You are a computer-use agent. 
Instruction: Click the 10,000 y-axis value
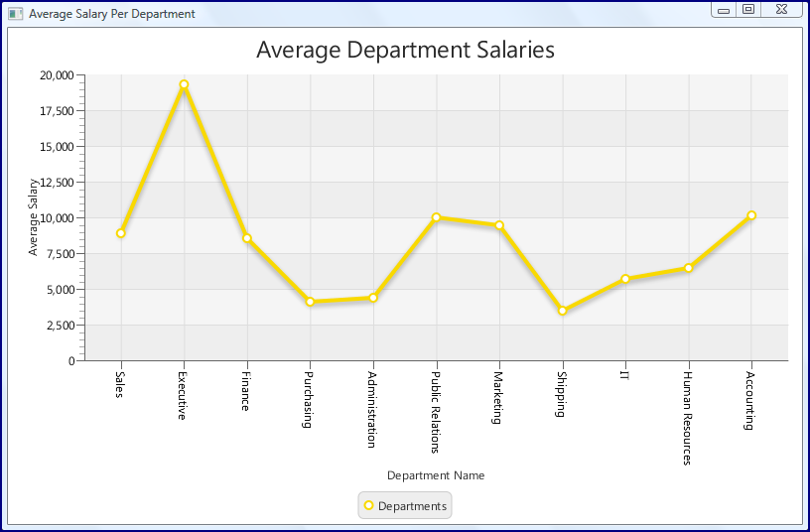(57, 218)
